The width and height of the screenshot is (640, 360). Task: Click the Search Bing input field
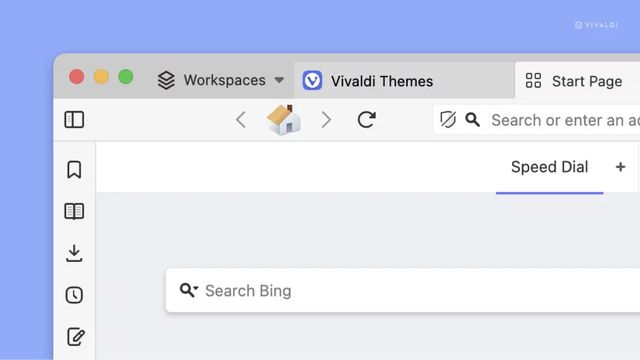[403, 291]
